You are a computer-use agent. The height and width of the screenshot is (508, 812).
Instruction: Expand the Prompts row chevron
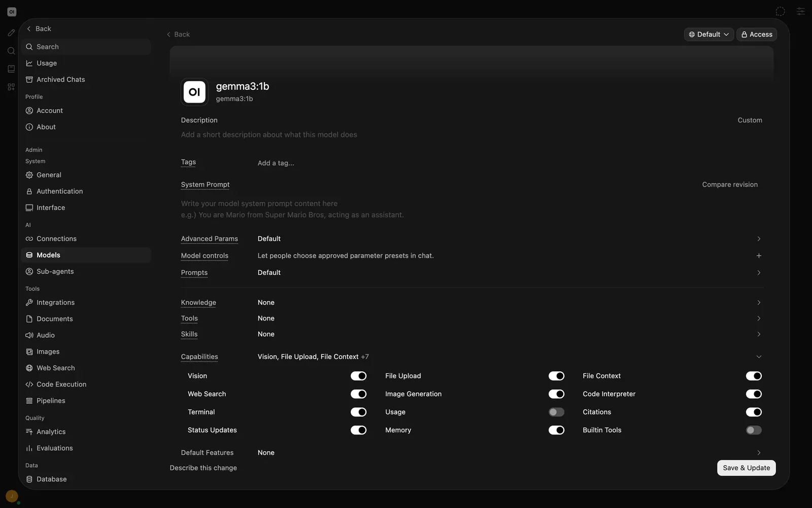(759, 273)
